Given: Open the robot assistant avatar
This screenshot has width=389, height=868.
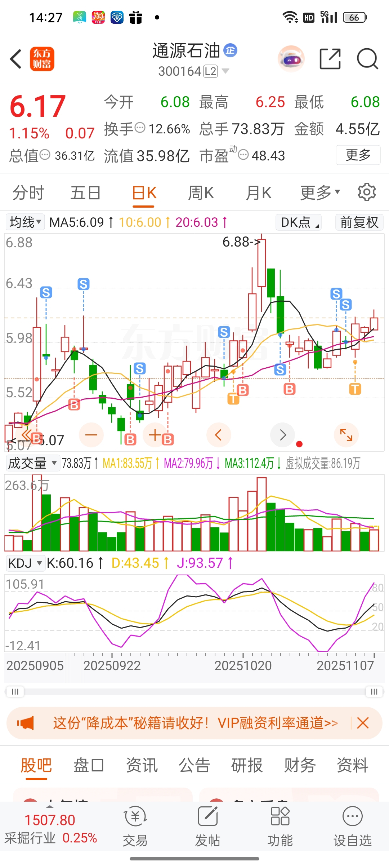Looking at the screenshot, I should point(291,59).
